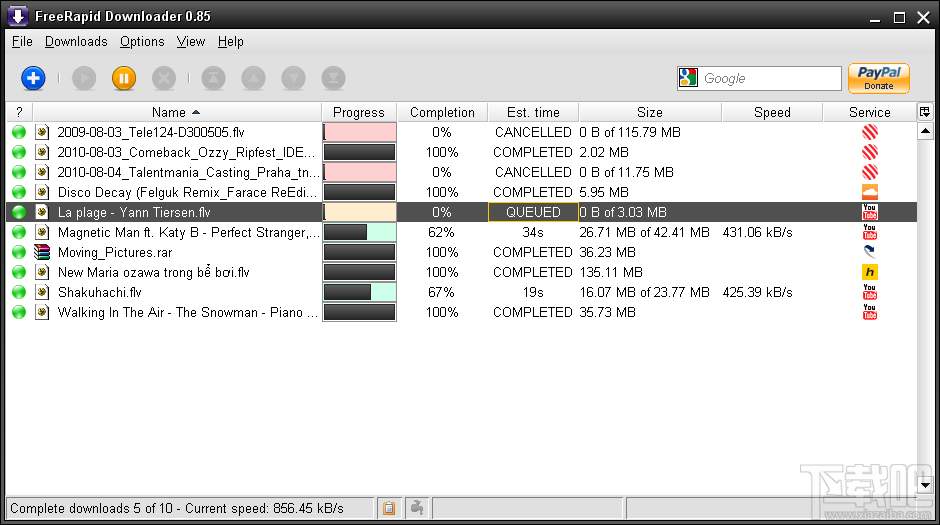Screen dimensions: 940x525
Task: Open the View menu
Action: click(191, 41)
